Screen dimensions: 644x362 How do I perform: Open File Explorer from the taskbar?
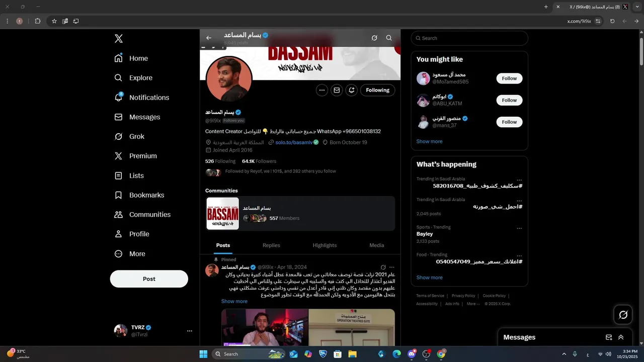[x=352, y=354]
